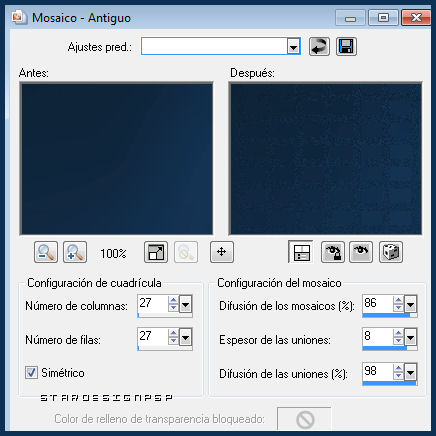Click the zoom out magnifier icon

pos(46,252)
